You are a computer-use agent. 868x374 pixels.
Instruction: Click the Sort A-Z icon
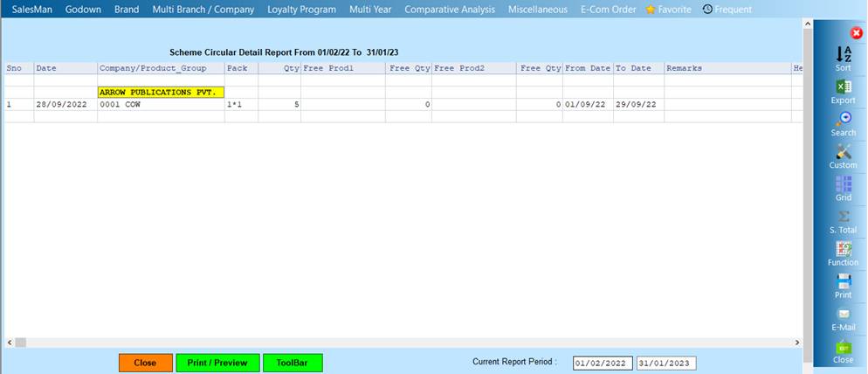pyautogui.click(x=843, y=54)
